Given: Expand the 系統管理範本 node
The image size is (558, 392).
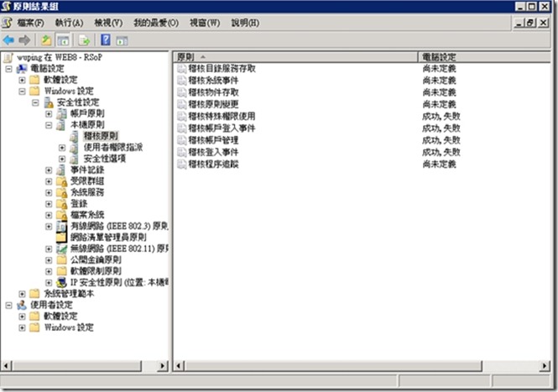Looking at the screenshot, I should (x=22, y=294).
